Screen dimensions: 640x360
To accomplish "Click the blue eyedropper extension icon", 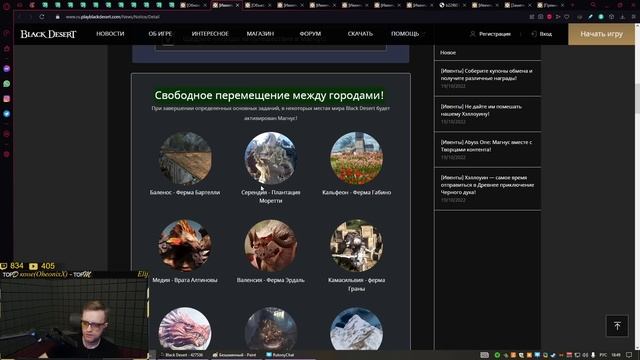I will 590,17.
